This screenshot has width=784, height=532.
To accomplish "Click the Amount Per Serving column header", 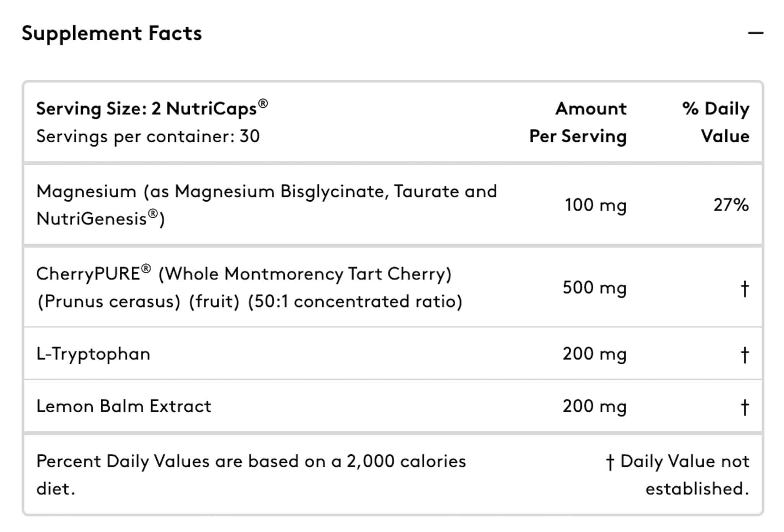I will pyautogui.click(x=578, y=122).
